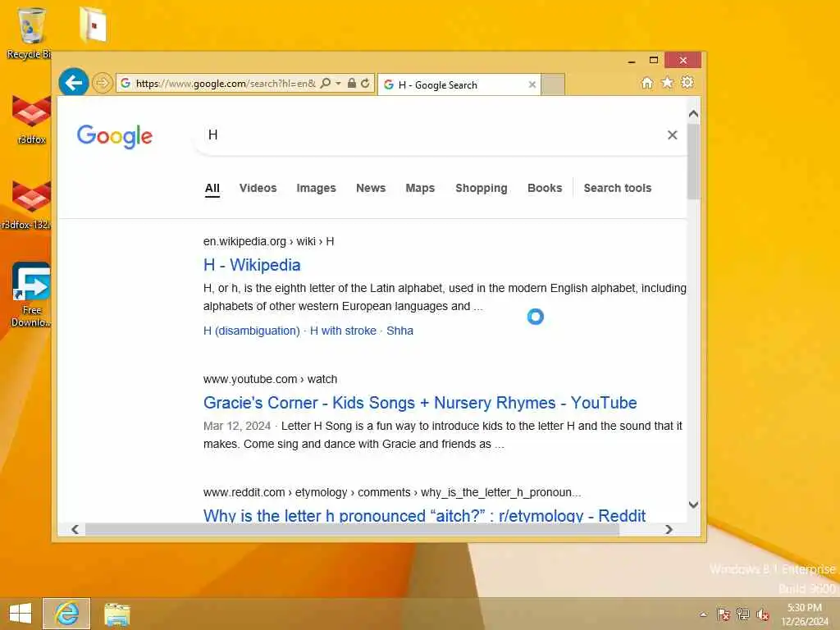Refresh the page with the reload icon

point(365,83)
